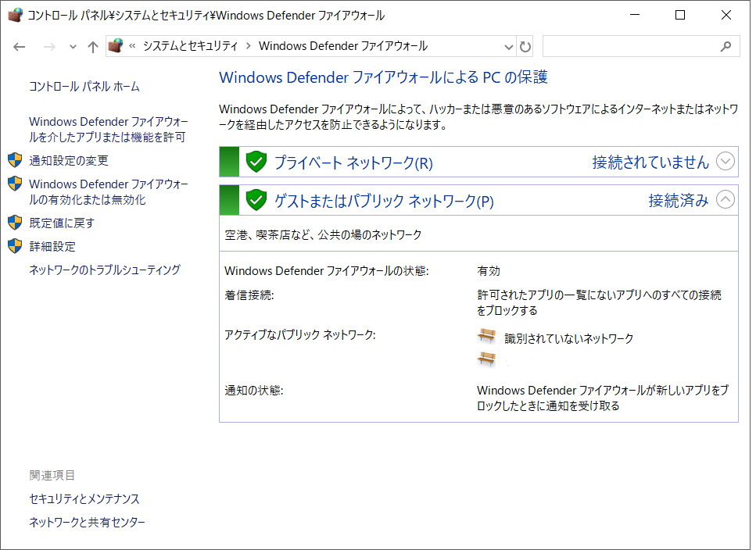The image size is (756, 550).
Task: Open セキュリティとメンテナンス
Action: point(84,499)
